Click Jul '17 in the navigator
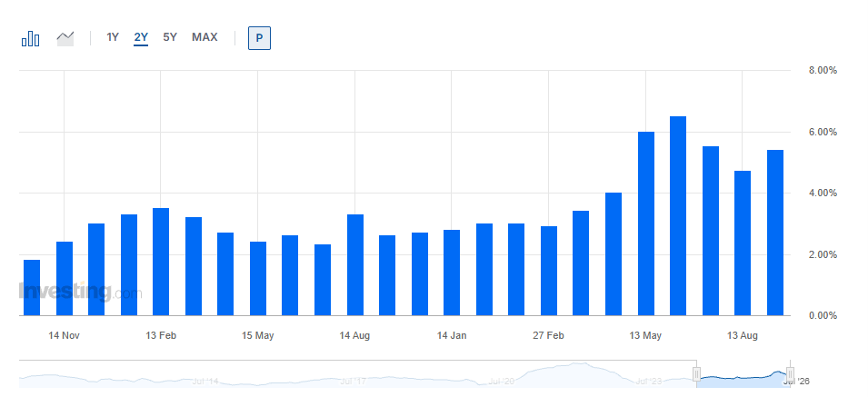The width and height of the screenshot is (868, 397). pyautogui.click(x=354, y=382)
